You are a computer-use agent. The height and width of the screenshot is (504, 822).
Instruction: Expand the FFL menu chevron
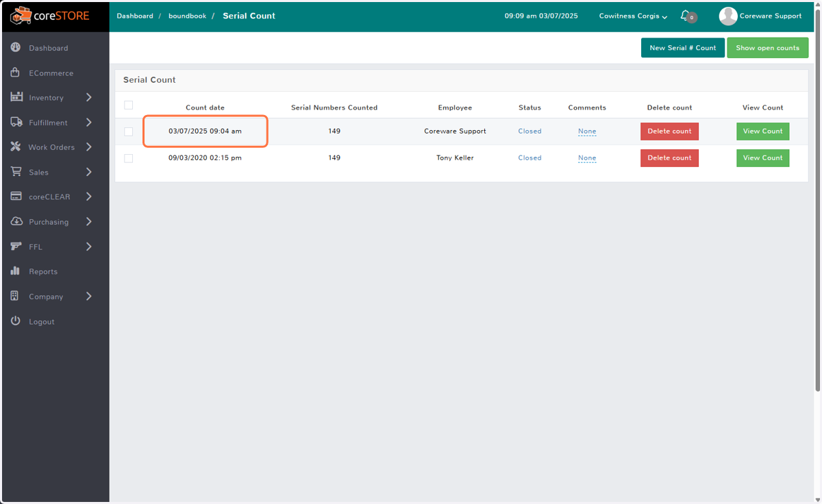point(89,247)
